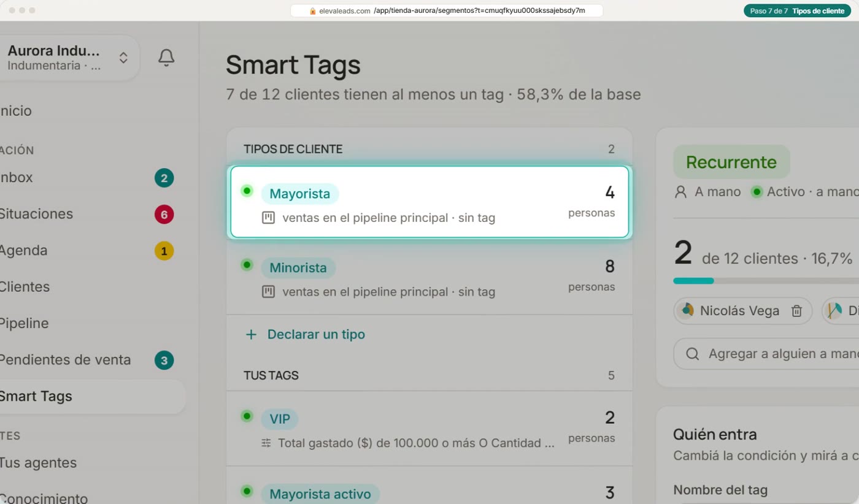The image size is (859, 504).
Task: Click Pendientes de venta badge showing 3
Action: [x=164, y=361]
